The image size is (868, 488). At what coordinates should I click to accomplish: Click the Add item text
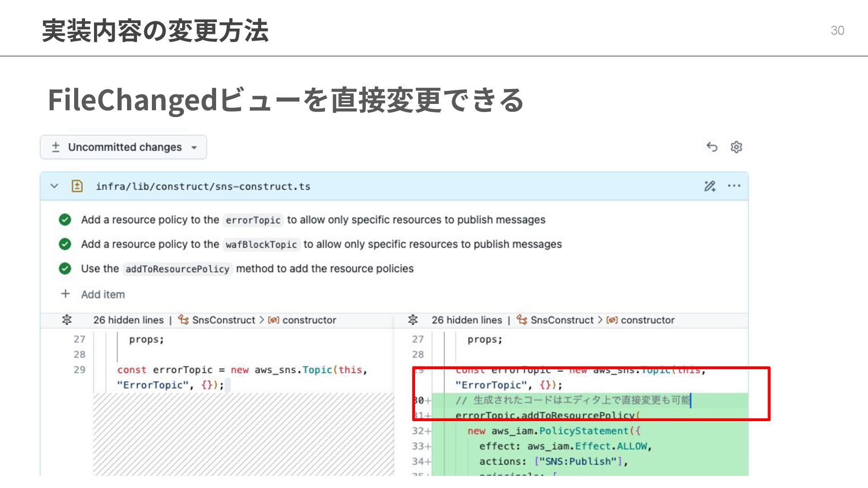click(103, 295)
